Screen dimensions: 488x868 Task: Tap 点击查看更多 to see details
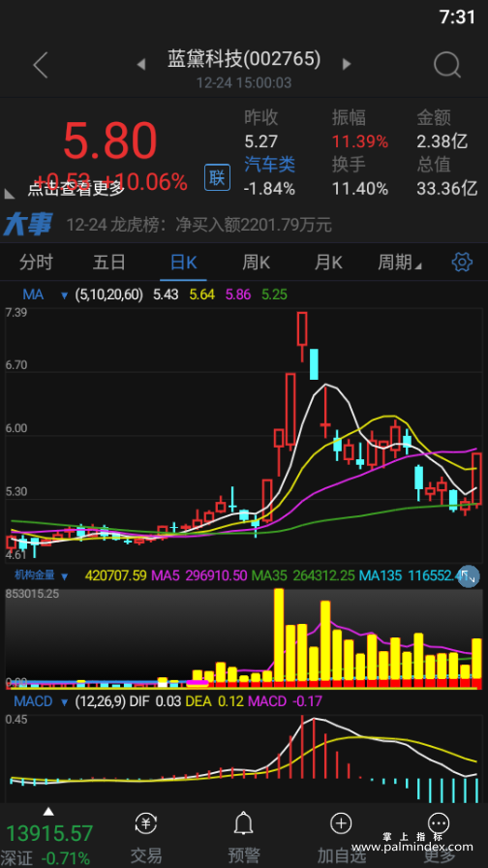[76, 189]
